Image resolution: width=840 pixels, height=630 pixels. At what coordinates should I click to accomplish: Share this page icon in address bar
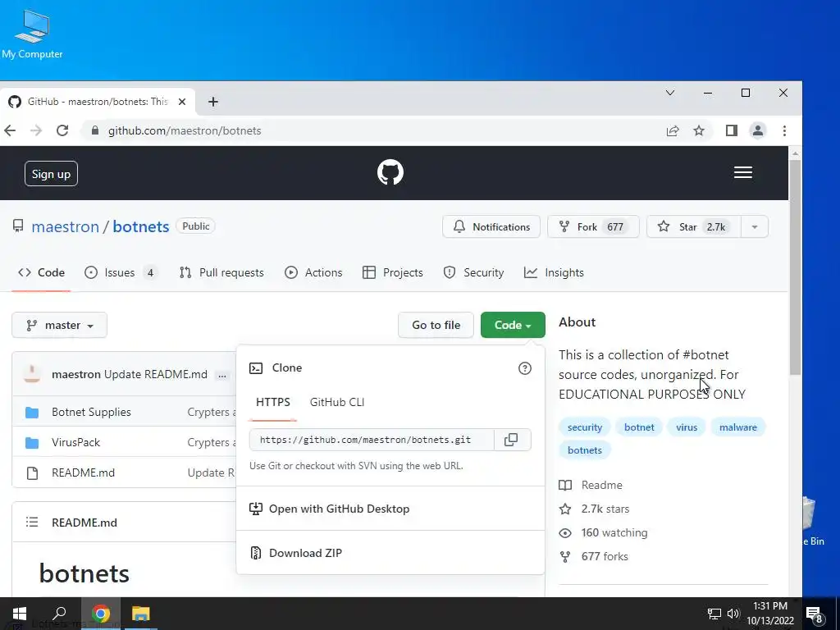(673, 130)
